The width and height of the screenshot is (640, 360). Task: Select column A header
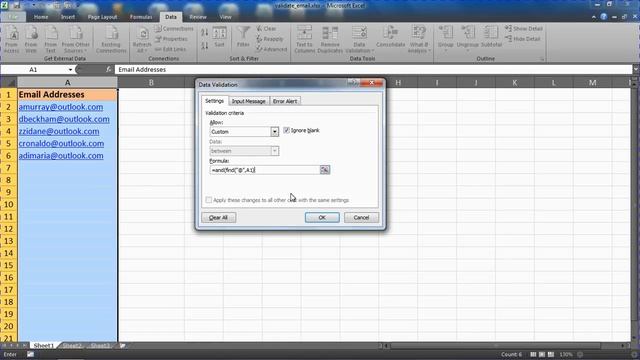tap(67, 82)
